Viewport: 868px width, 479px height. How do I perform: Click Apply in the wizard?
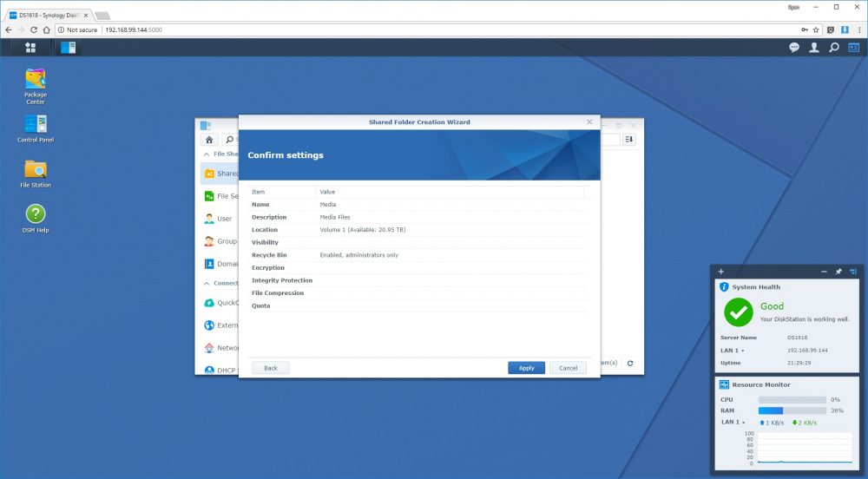click(x=527, y=368)
